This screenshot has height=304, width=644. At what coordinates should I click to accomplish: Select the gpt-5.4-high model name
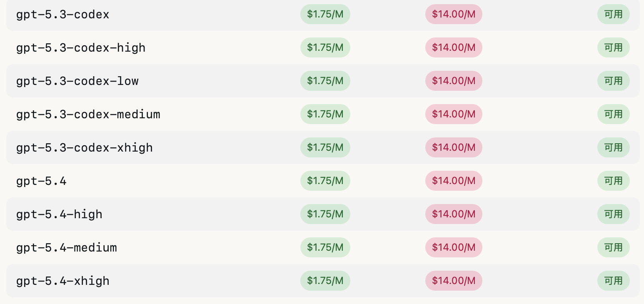pyautogui.click(x=59, y=214)
